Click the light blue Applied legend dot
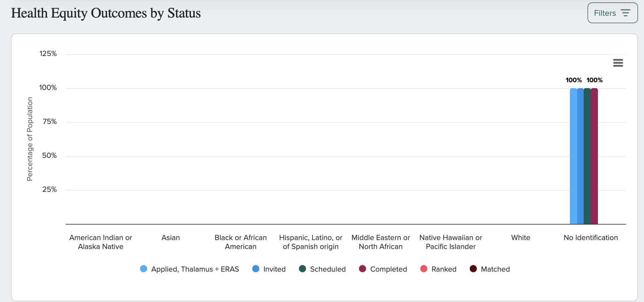This screenshot has width=644, height=302. (x=144, y=269)
